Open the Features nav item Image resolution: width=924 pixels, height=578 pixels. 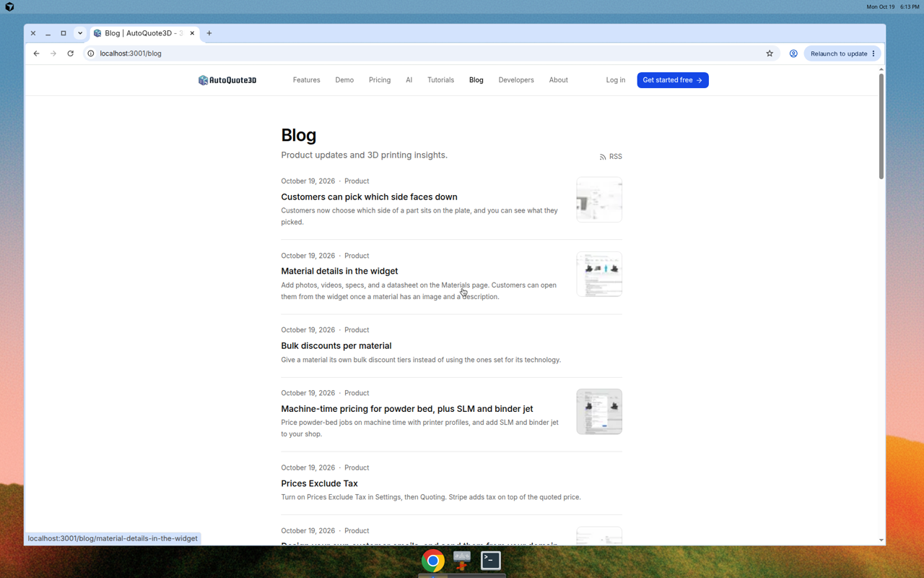point(306,80)
